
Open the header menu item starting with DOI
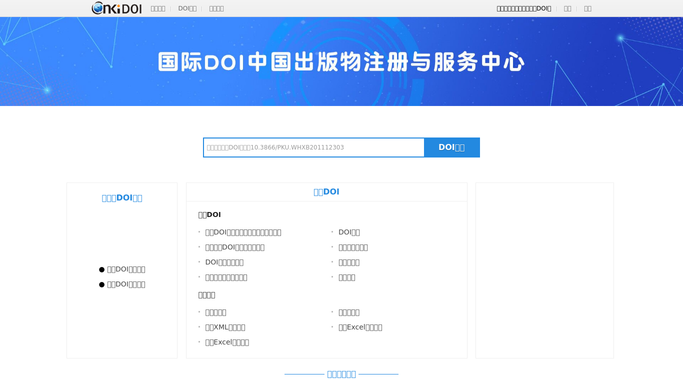tap(187, 9)
